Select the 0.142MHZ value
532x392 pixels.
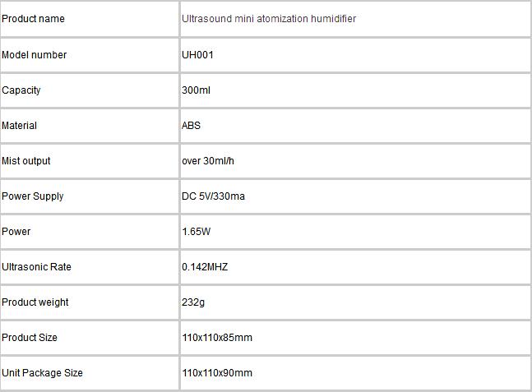[205, 267]
